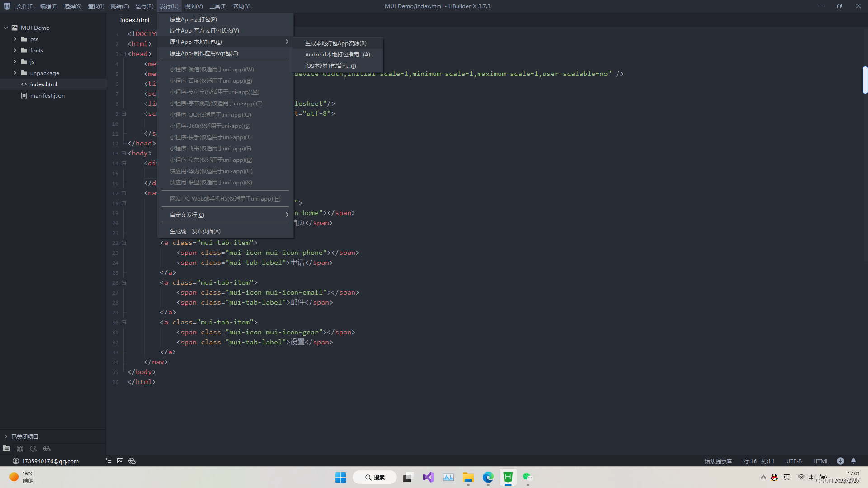Open the 编辑(E) menu

click(49, 6)
